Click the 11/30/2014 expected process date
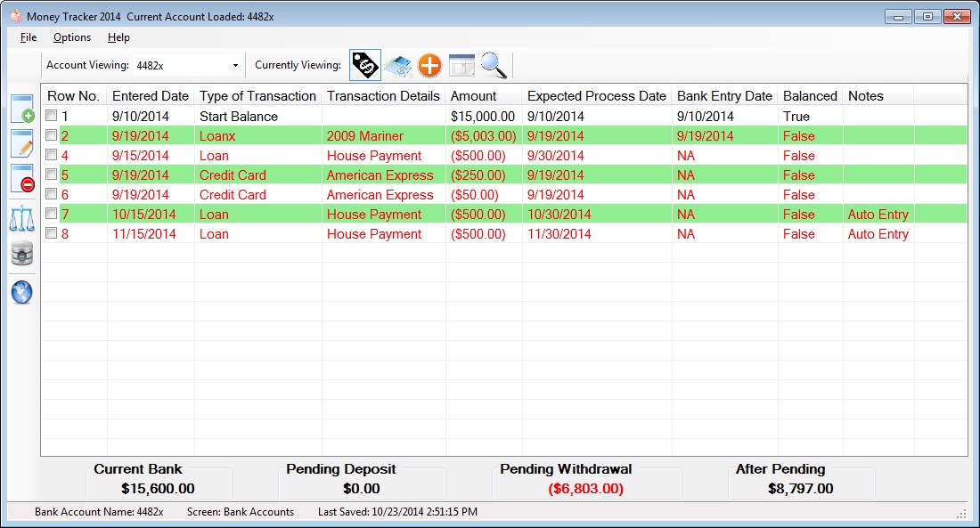The width and height of the screenshot is (980, 528). (559, 233)
